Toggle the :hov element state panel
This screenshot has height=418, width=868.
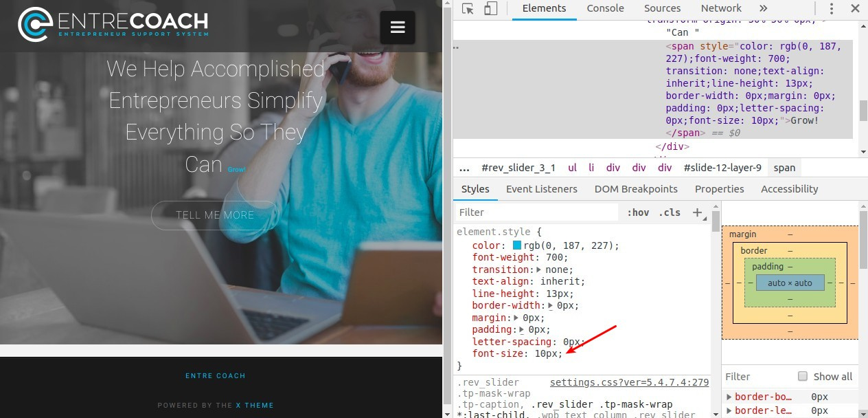tap(638, 212)
